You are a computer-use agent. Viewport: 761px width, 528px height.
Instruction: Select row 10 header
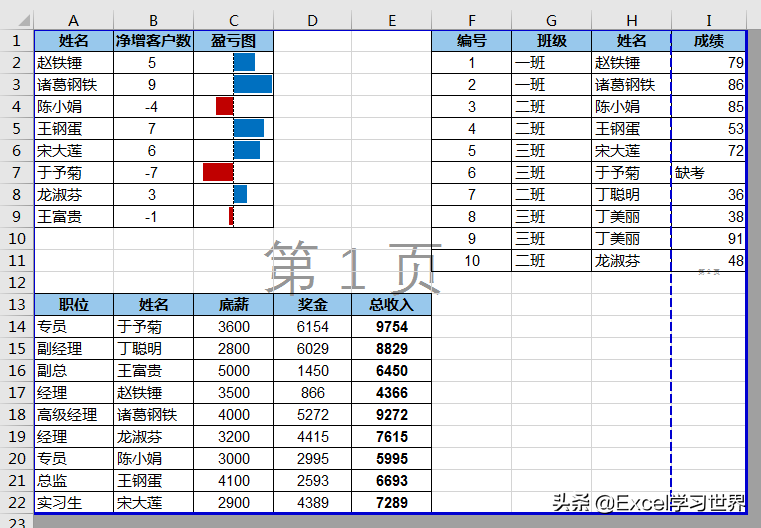pyautogui.click(x=17, y=239)
